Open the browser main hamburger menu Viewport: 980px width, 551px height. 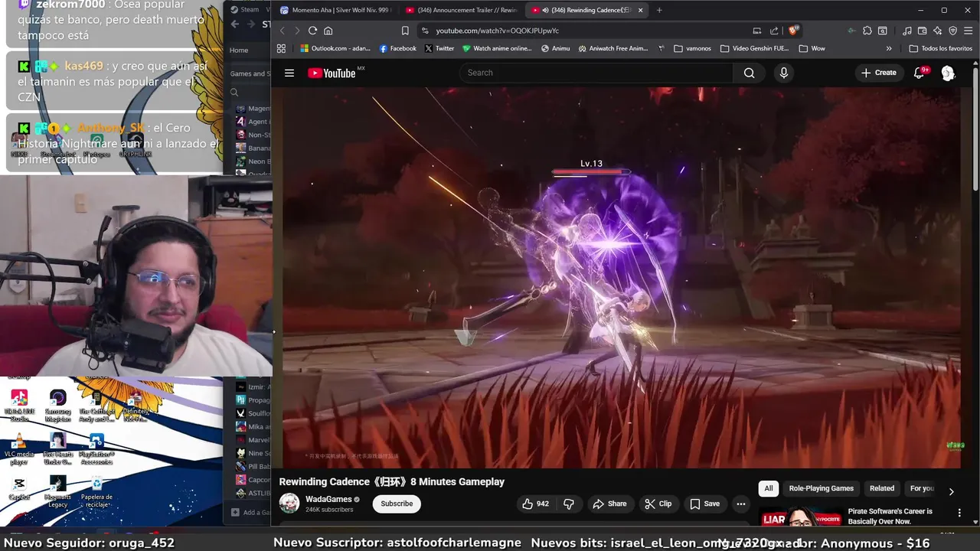(968, 31)
